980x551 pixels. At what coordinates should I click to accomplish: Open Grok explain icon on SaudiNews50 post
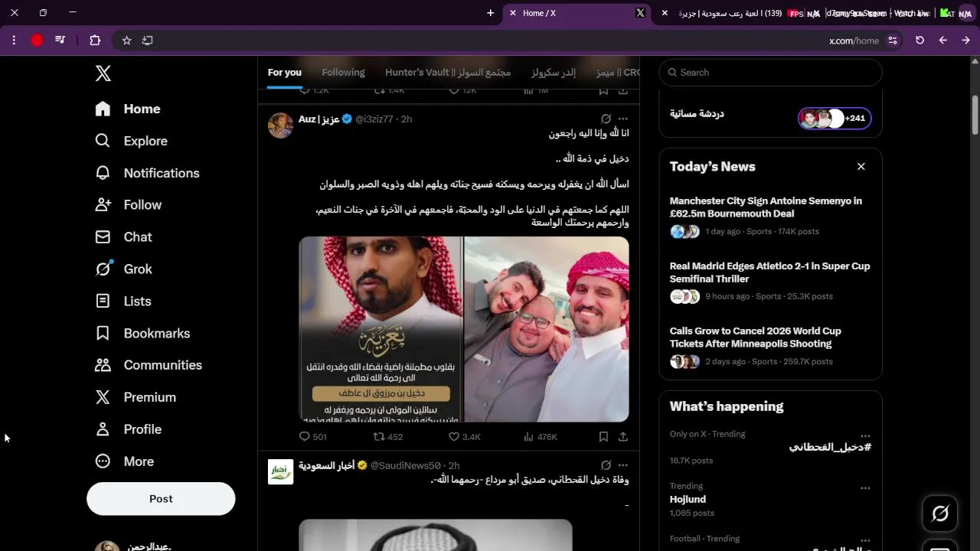point(606,465)
